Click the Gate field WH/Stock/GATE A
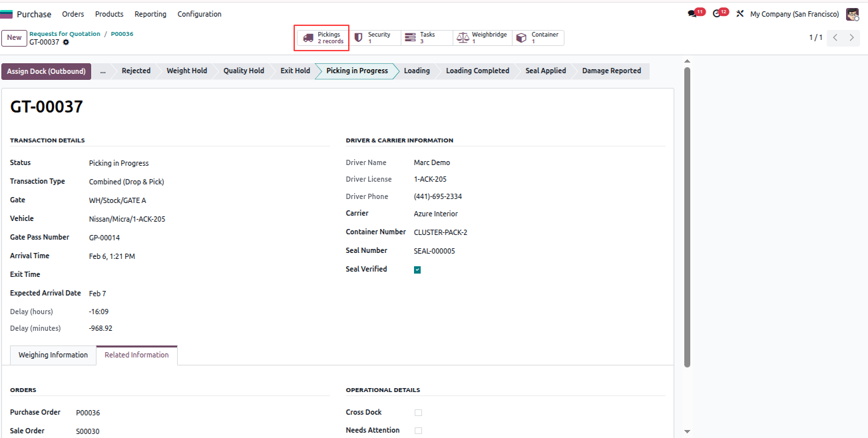The image size is (868, 438). pos(117,200)
